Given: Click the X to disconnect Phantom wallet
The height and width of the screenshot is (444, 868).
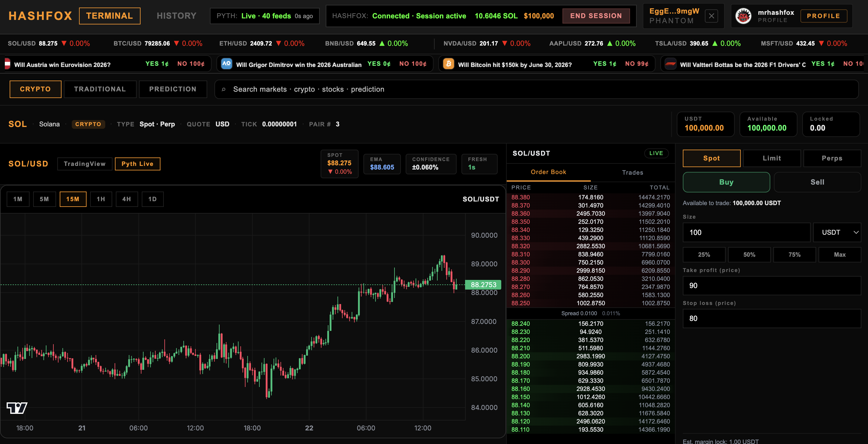Looking at the screenshot, I should 711,16.
